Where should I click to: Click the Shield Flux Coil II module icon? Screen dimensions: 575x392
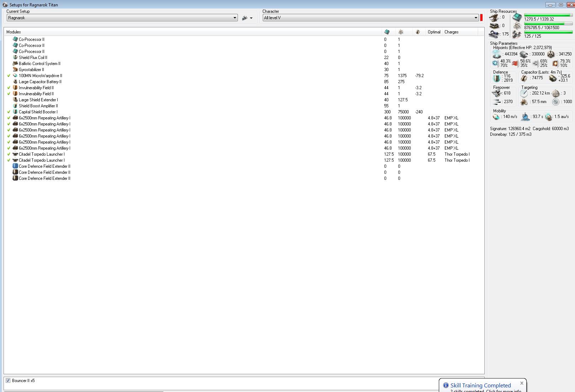15,57
